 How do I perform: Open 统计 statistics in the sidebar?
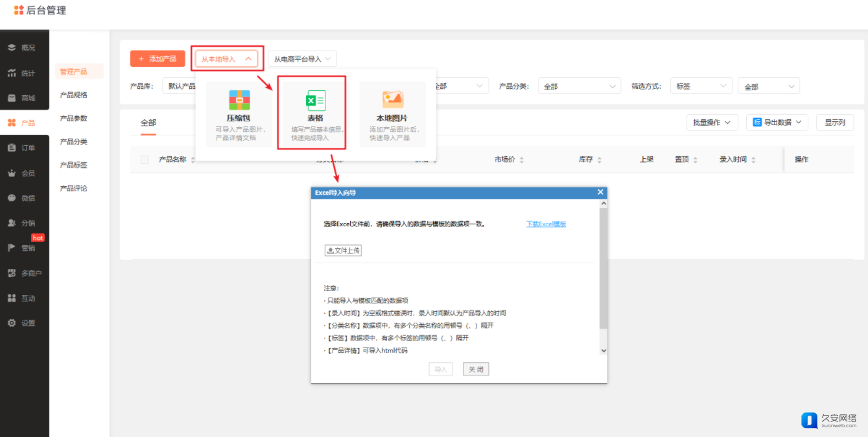tap(24, 73)
